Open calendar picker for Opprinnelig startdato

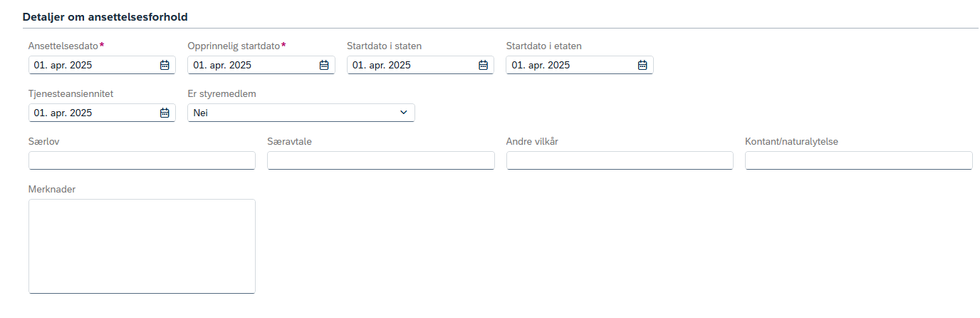[x=324, y=65]
